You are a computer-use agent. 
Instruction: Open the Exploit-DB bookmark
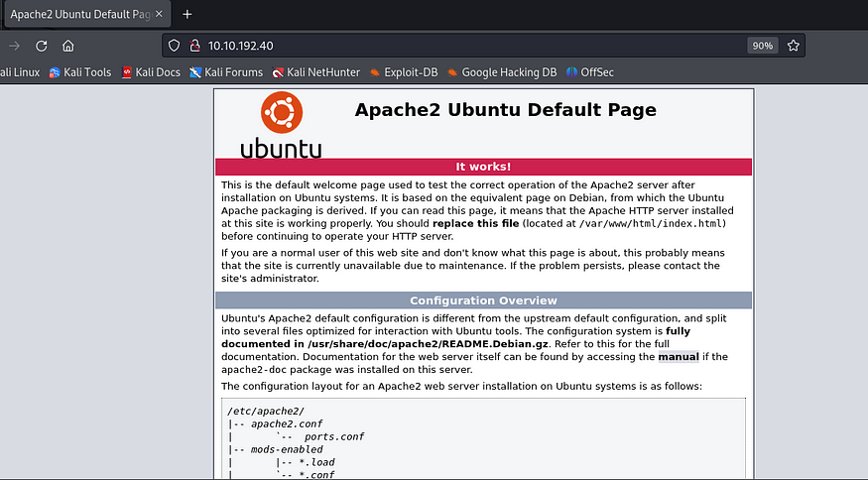(x=404, y=72)
